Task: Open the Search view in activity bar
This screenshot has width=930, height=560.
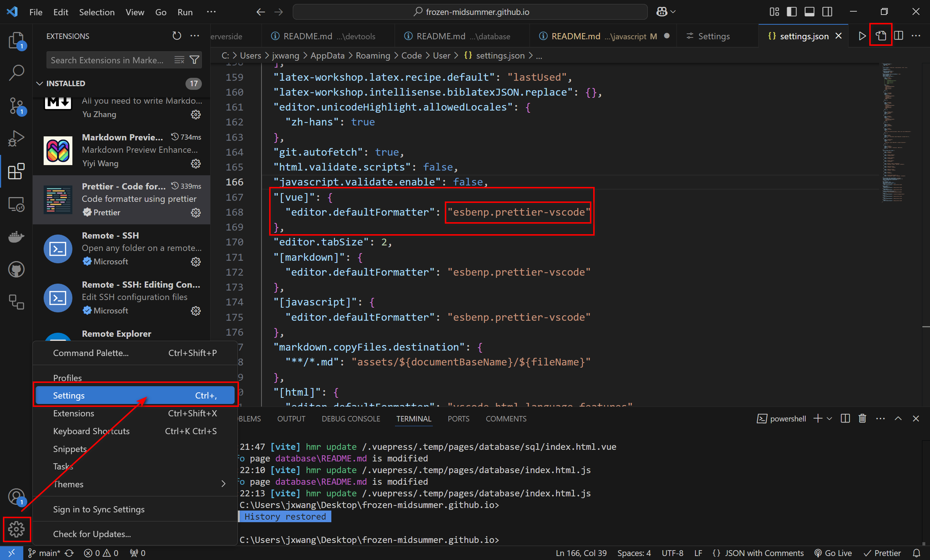Action: coord(16,72)
